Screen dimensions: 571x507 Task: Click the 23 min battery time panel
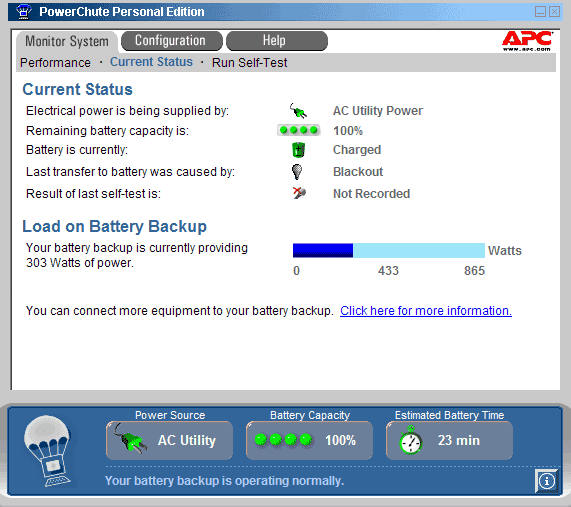449,440
